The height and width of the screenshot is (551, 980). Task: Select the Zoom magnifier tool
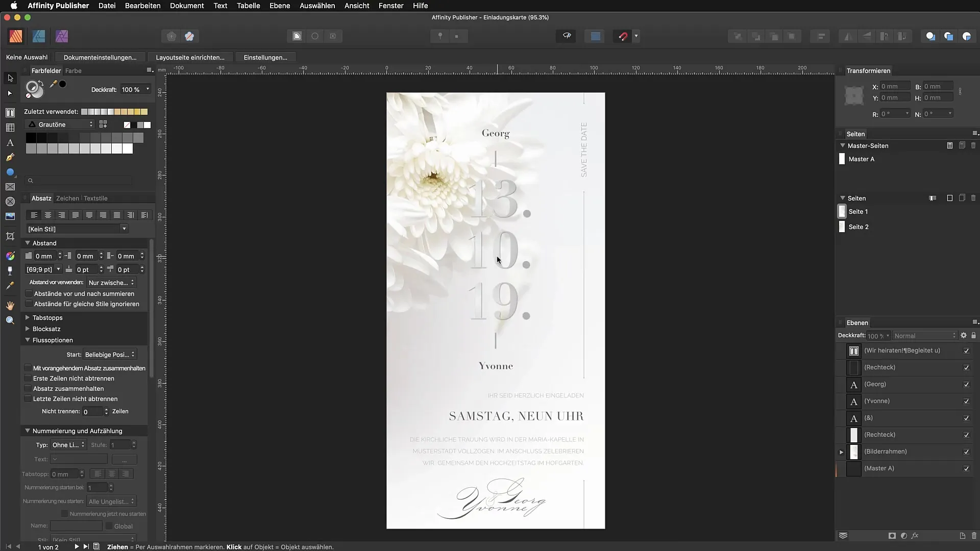tap(10, 320)
